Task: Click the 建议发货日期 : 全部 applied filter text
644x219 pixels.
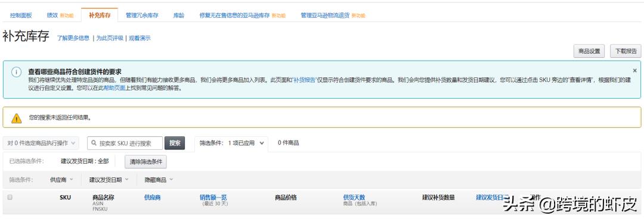Action: tap(85, 161)
